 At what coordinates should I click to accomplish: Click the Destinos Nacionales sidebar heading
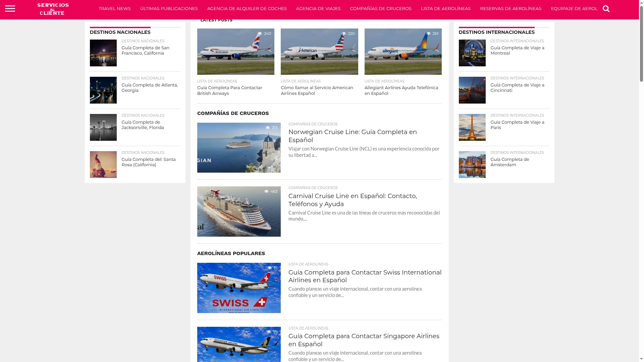tap(120, 32)
